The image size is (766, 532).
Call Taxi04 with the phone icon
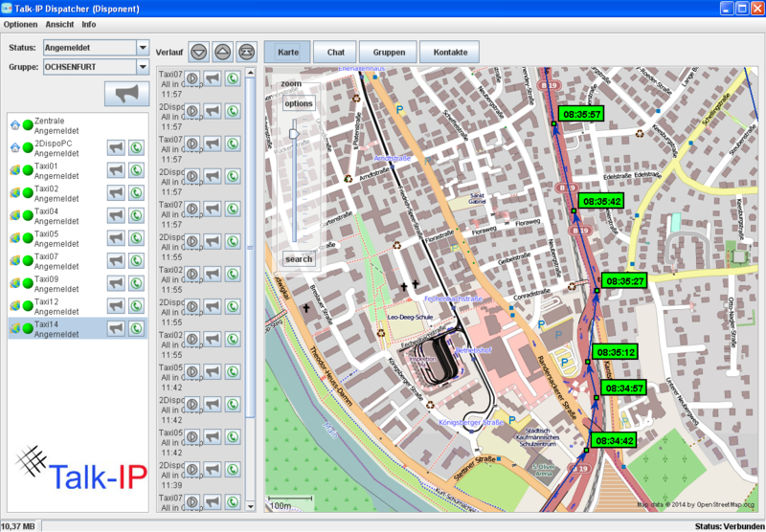coord(136,215)
